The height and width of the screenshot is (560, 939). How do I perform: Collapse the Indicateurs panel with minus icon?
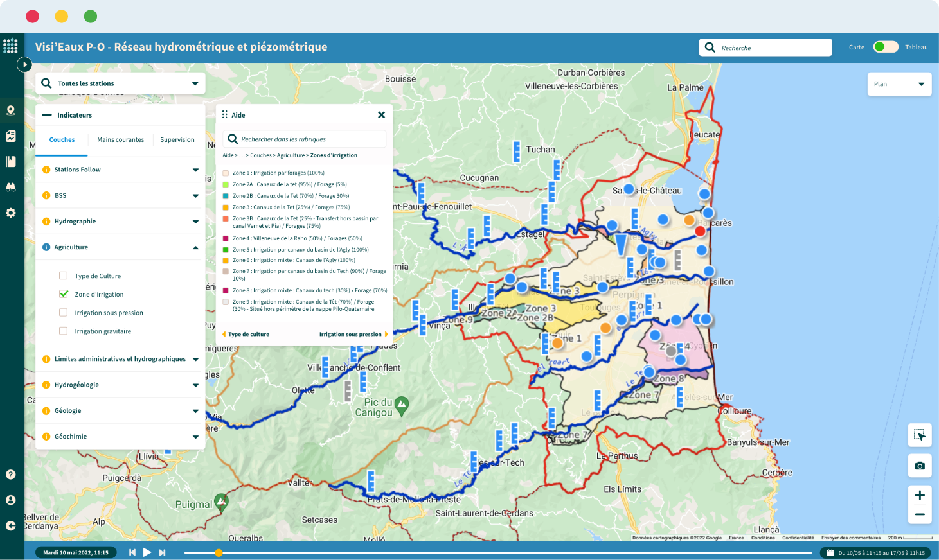click(46, 115)
